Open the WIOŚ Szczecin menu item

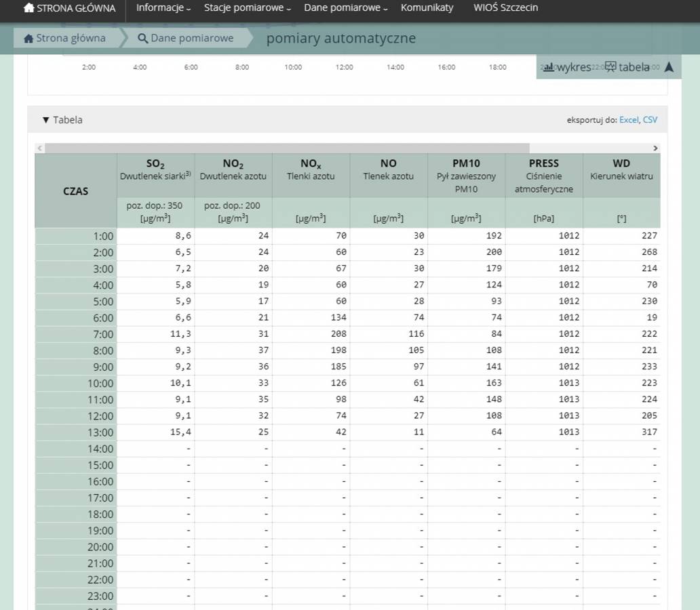505,8
